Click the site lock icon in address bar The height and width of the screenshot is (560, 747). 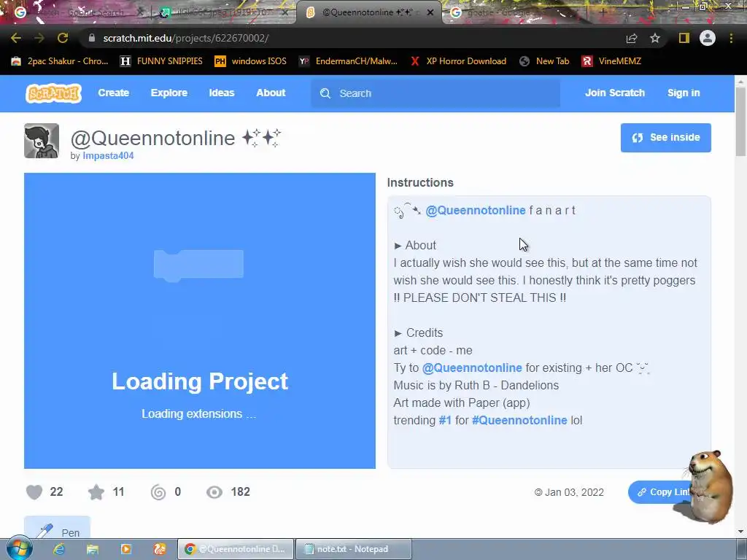91,38
